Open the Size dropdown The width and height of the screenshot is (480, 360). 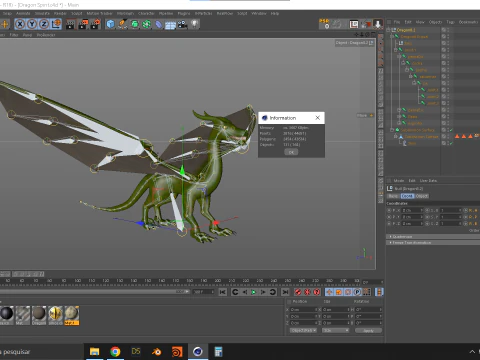point(335,330)
